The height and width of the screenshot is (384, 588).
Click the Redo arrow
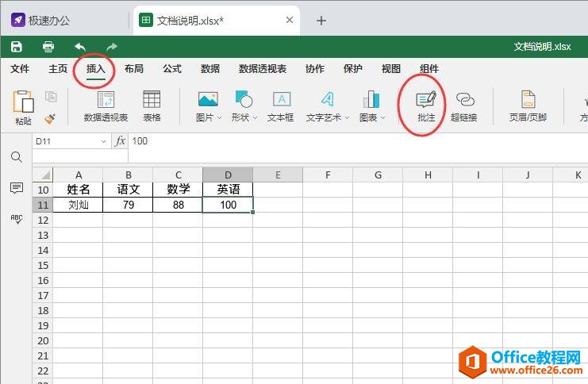[112, 47]
